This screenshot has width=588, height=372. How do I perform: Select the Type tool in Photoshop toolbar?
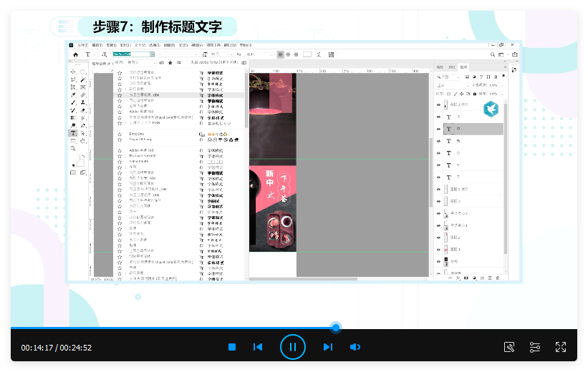coord(73,133)
